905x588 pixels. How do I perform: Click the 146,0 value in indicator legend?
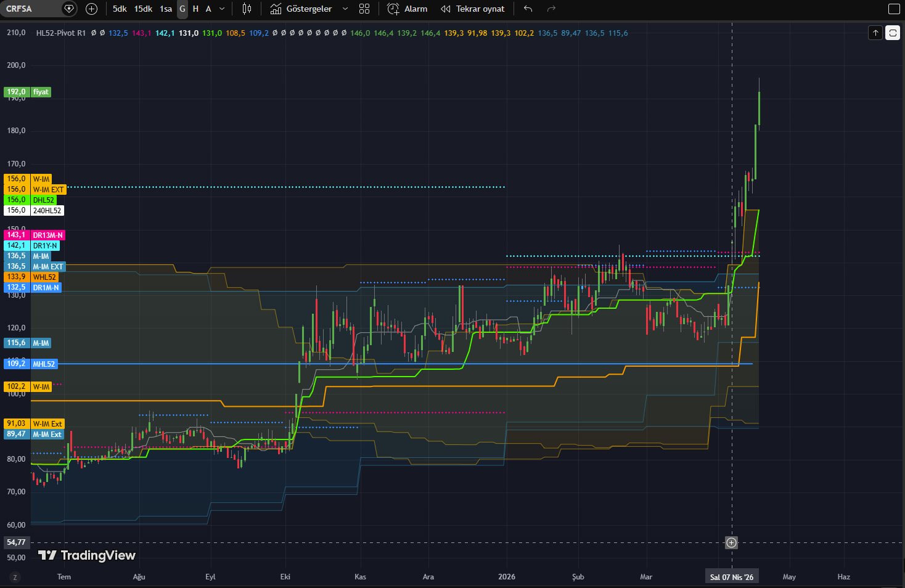[360, 33]
